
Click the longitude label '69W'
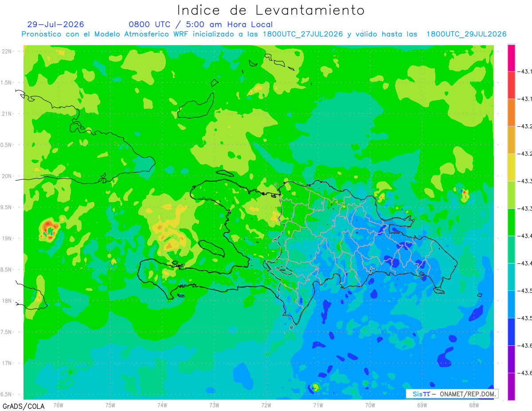[422, 405]
